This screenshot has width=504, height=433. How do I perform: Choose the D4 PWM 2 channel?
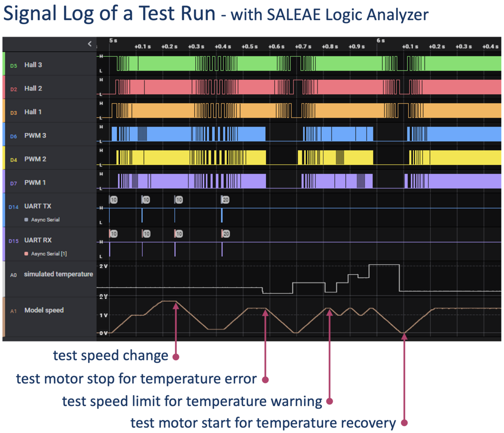(x=35, y=159)
